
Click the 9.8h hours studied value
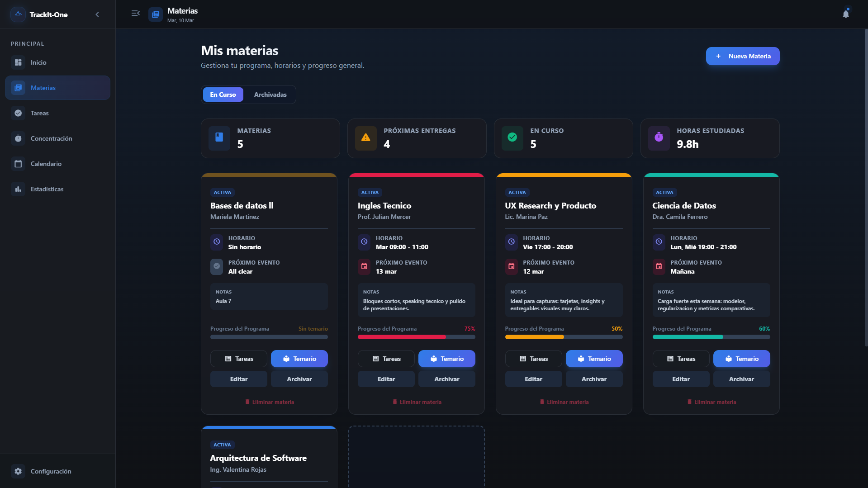(x=688, y=144)
